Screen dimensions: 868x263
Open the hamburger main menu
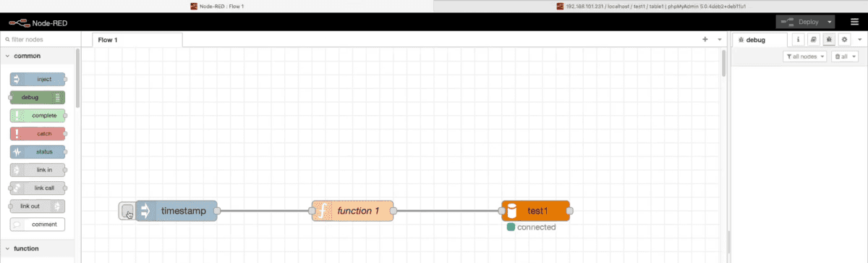point(854,22)
